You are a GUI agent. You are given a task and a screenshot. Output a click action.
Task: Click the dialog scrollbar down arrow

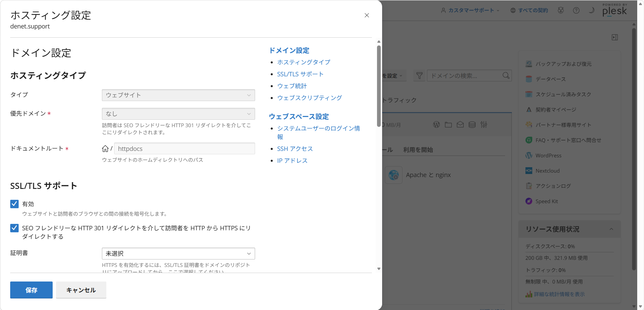pyautogui.click(x=379, y=269)
